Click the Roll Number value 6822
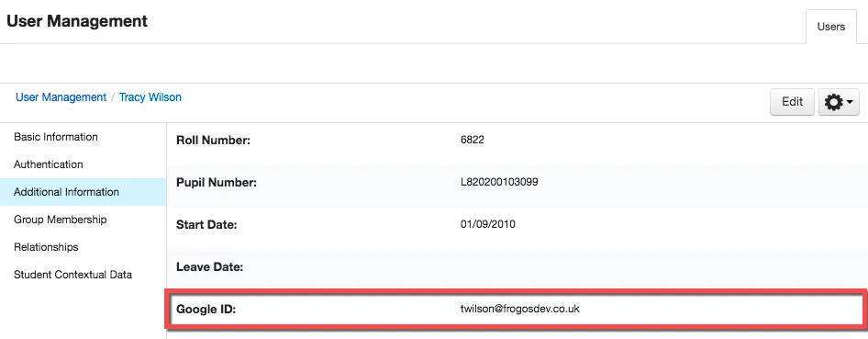The width and height of the screenshot is (868, 339). pyautogui.click(x=473, y=141)
